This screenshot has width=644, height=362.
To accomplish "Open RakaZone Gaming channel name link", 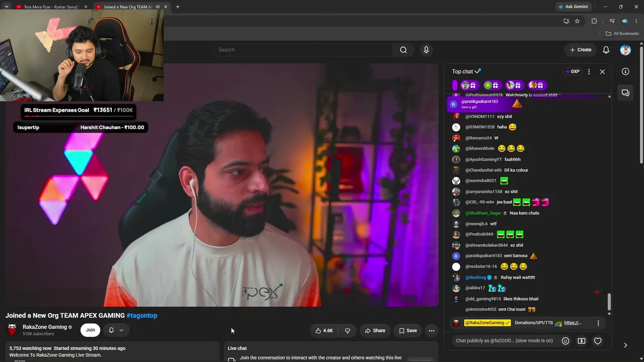I will [45, 327].
